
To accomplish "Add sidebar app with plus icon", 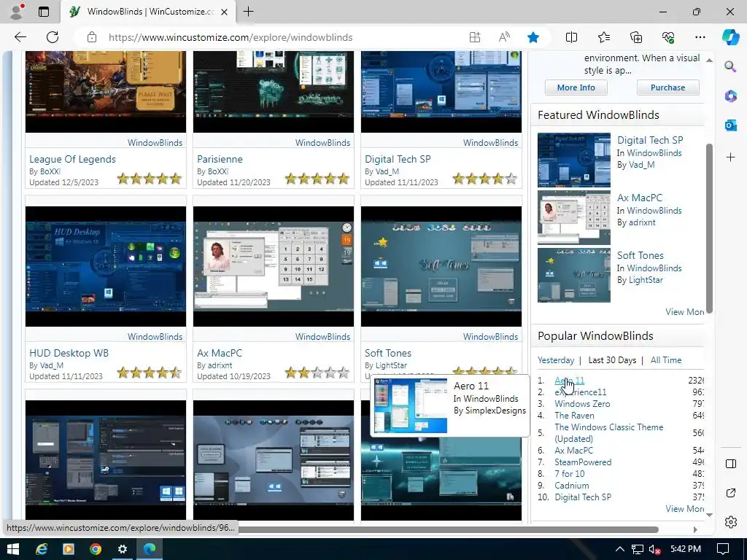I will click(x=730, y=157).
